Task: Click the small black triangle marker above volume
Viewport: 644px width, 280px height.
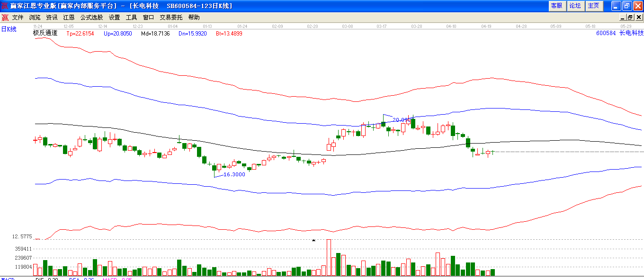Action: 313,240
